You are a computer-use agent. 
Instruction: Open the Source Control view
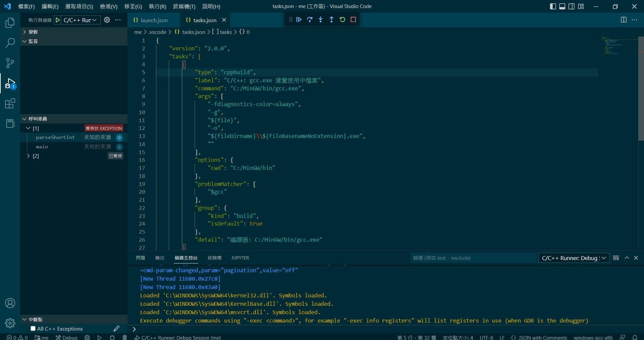pos(10,63)
